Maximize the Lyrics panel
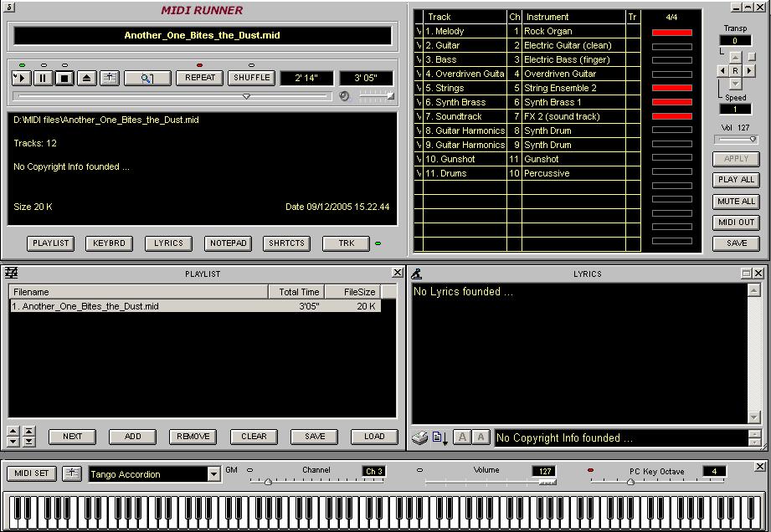The width and height of the screenshot is (771, 532). click(x=747, y=274)
